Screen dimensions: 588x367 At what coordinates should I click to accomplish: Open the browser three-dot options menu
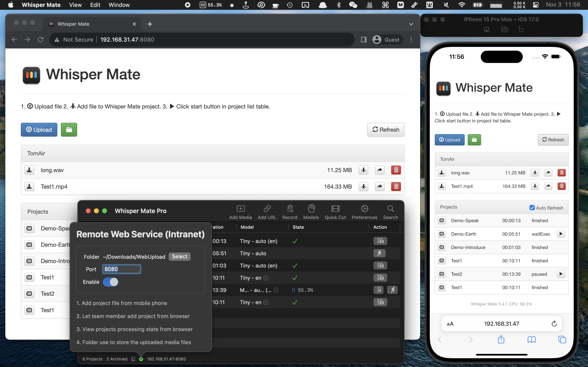[411, 39]
